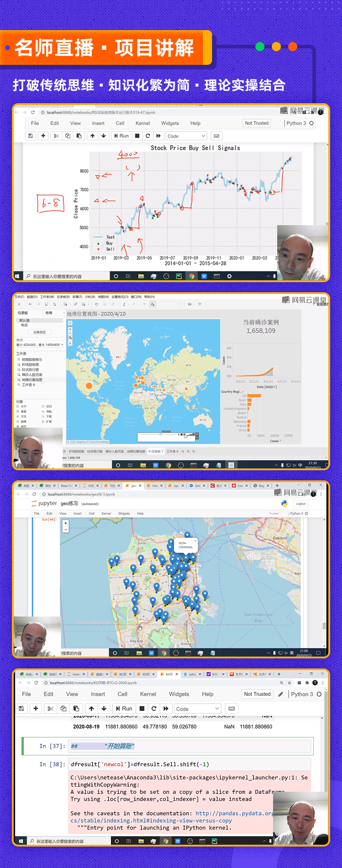
Task: Open File menu in the KD BTC notebook
Action: pos(26,694)
